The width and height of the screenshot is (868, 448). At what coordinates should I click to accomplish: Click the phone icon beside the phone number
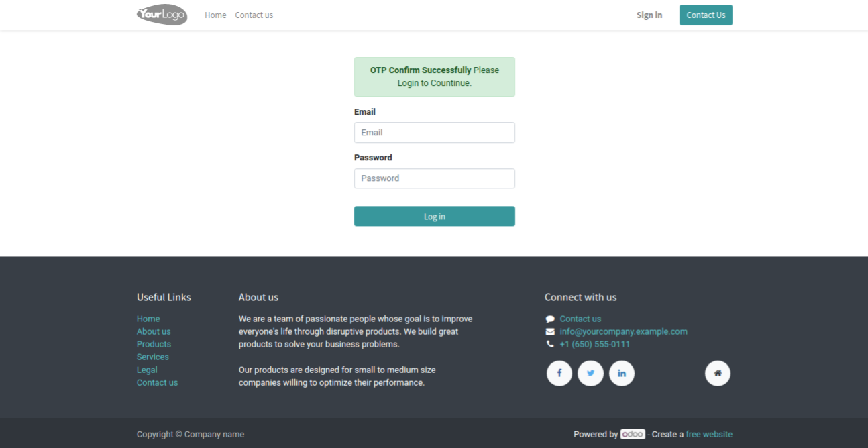550,345
